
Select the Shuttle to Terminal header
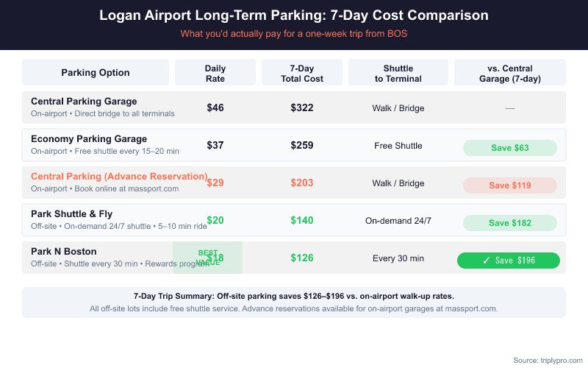click(398, 73)
